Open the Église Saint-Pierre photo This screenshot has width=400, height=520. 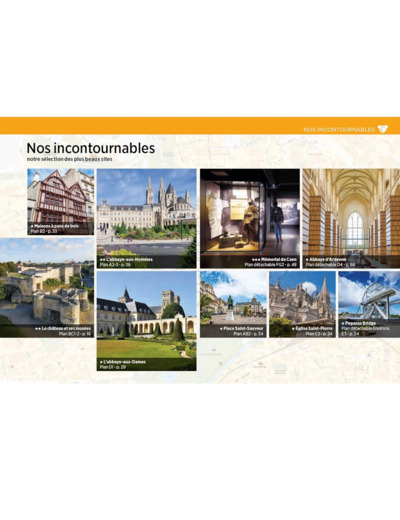(302, 304)
